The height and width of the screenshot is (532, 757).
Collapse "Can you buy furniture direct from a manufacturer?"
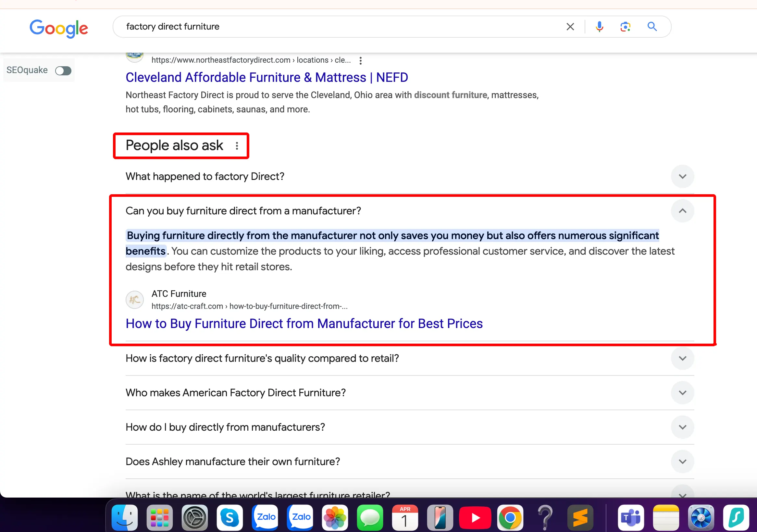point(682,211)
